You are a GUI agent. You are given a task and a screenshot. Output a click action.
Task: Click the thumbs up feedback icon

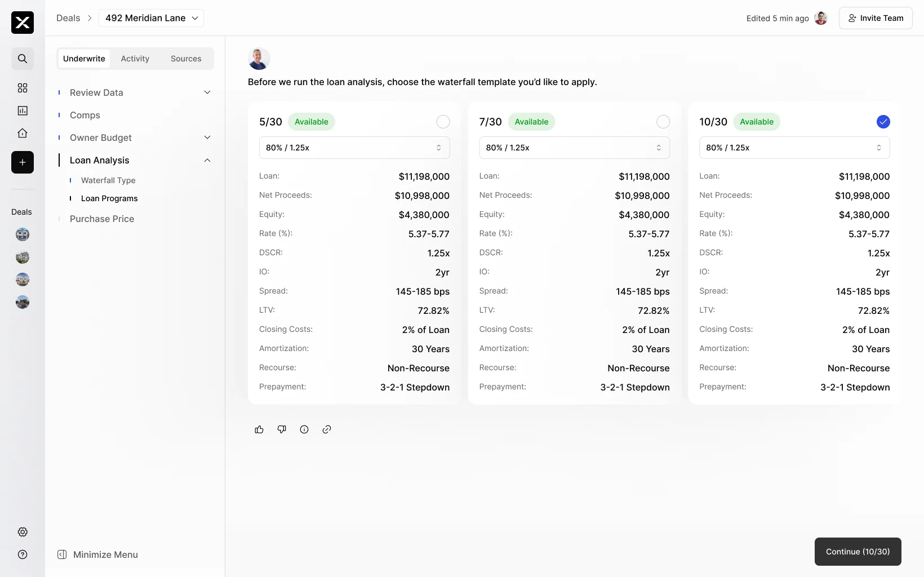tap(259, 429)
